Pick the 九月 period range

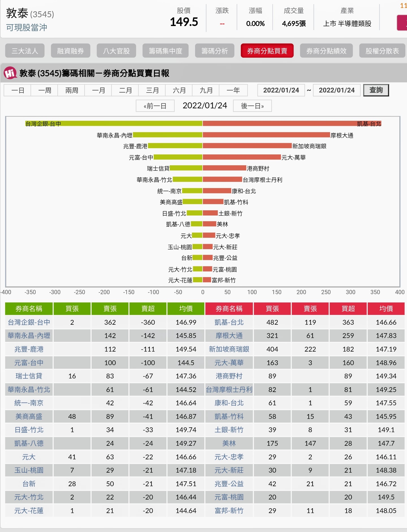point(206,91)
